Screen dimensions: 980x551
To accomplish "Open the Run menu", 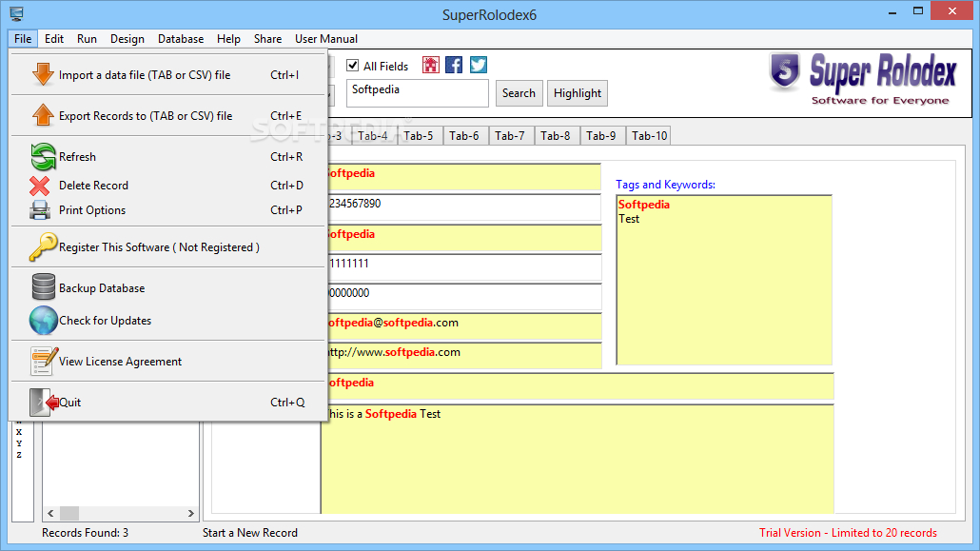I will pos(87,39).
